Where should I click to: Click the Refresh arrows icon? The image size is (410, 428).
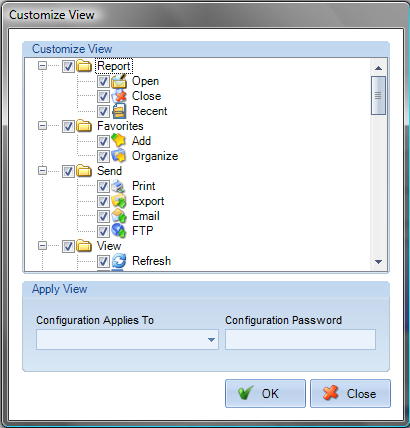[x=119, y=261]
